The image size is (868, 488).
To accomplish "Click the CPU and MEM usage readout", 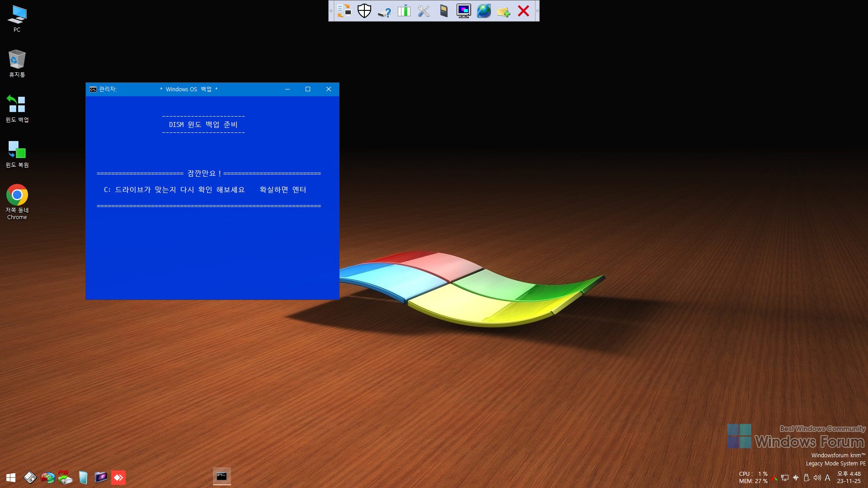I will pyautogui.click(x=753, y=478).
